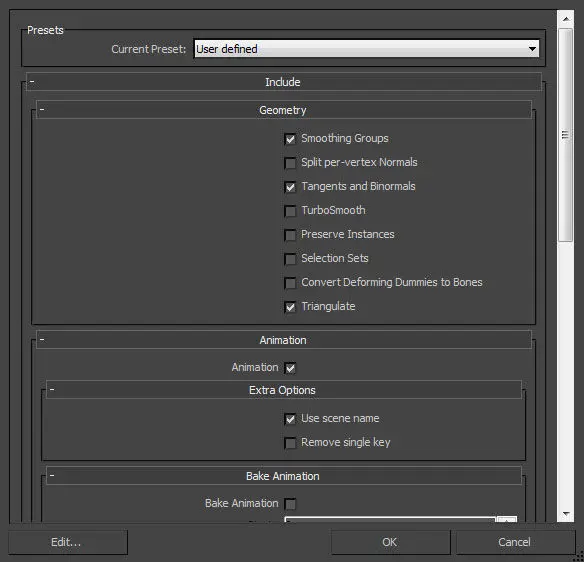This screenshot has width=584, height=562.
Task: Disable Tangents and Binormals
Action: [290, 187]
